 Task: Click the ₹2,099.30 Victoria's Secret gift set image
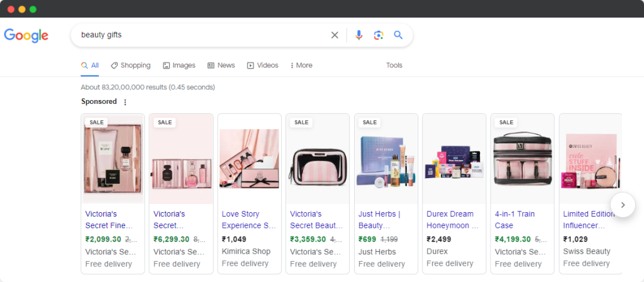coord(113,159)
